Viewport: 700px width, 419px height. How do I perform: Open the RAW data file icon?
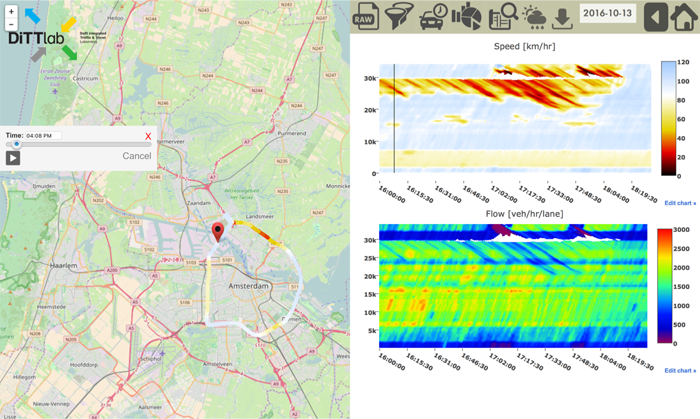click(x=364, y=17)
